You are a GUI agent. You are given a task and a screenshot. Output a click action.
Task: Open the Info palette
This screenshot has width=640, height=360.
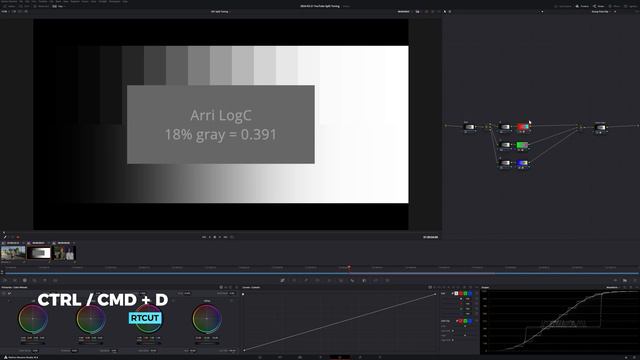click(635, 280)
